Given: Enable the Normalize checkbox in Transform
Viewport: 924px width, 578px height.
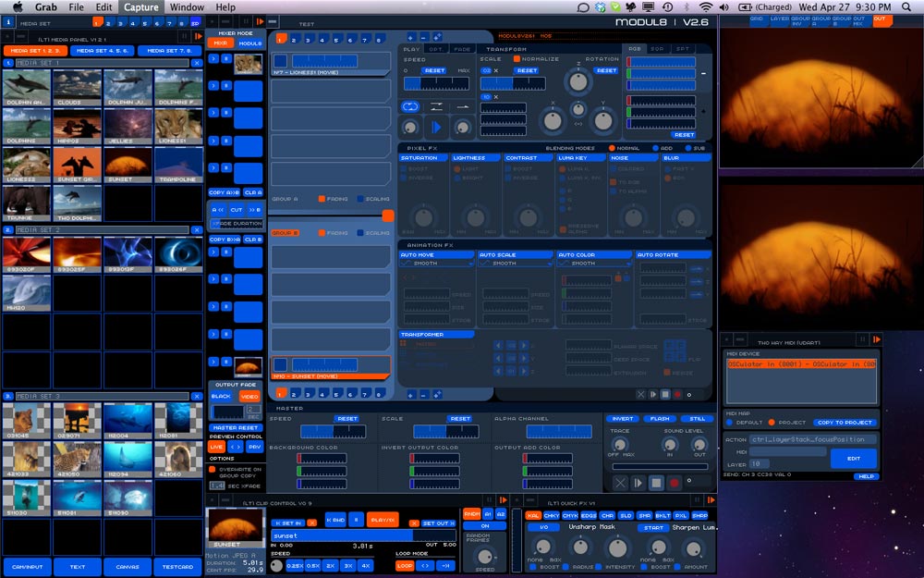Looking at the screenshot, I should tap(517, 59).
